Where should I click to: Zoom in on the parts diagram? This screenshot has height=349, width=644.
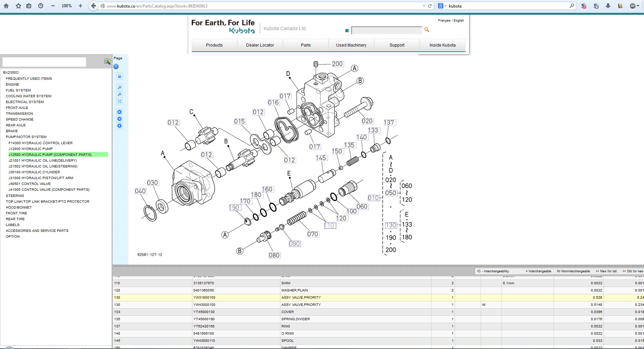pyautogui.click(x=119, y=87)
